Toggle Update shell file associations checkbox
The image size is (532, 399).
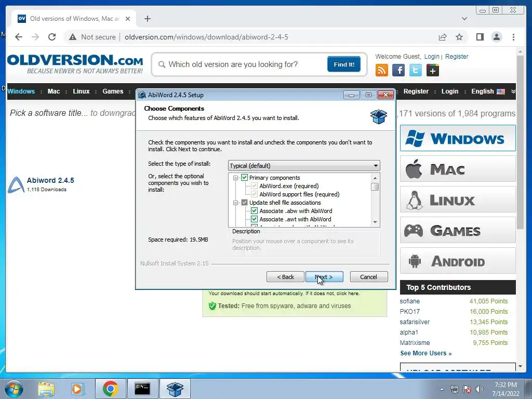pyautogui.click(x=244, y=203)
